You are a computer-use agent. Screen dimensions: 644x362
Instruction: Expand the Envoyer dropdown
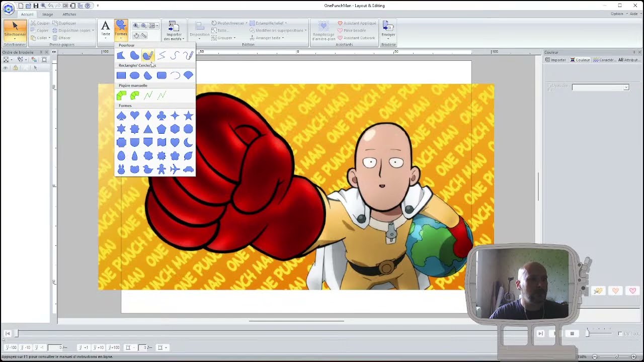click(x=388, y=30)
